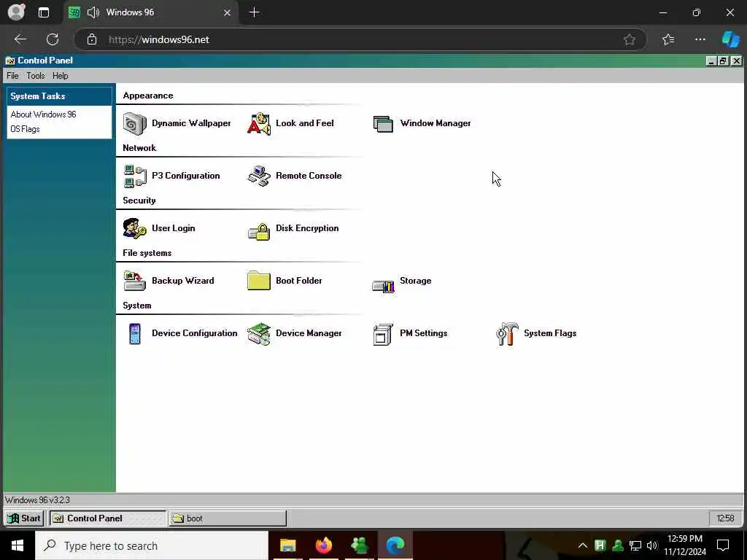This screenshot has height=560, width=747.
Task: Select the Control Panel taskbar button
Action: [108, 518]
